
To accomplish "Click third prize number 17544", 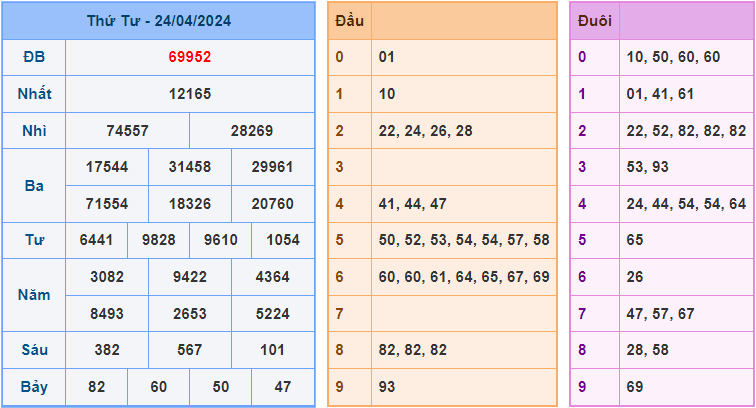I will 107,167.
